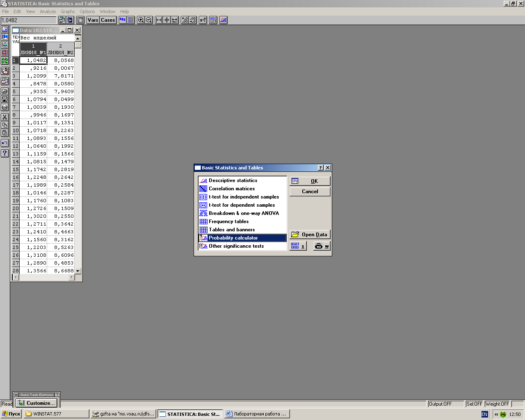The image size is (525, 420).
Task: Open the View menu
Action: (30, 11)
